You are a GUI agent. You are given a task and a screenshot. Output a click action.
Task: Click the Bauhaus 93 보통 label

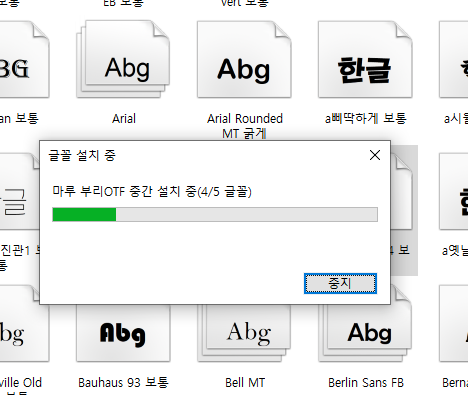pyautogui.click(x=123, y=382)
